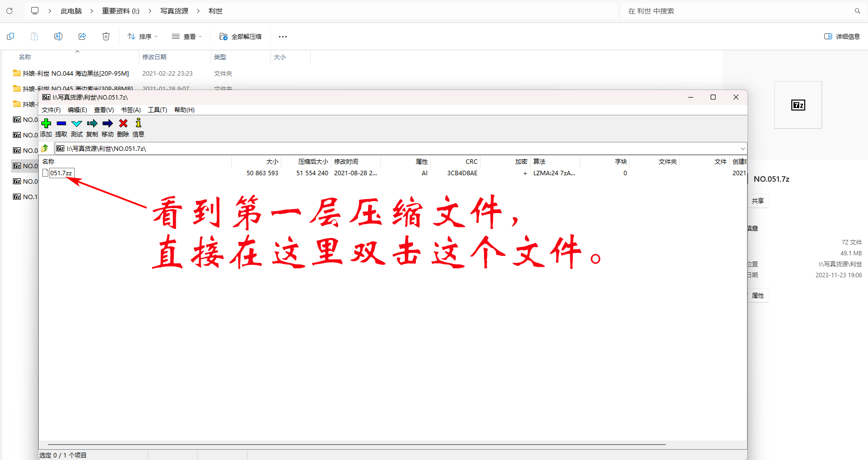Viewport: 868px width, 460px height.
Task: Click the rename icon in Explorer toolbar
Action: click(58, 36)
